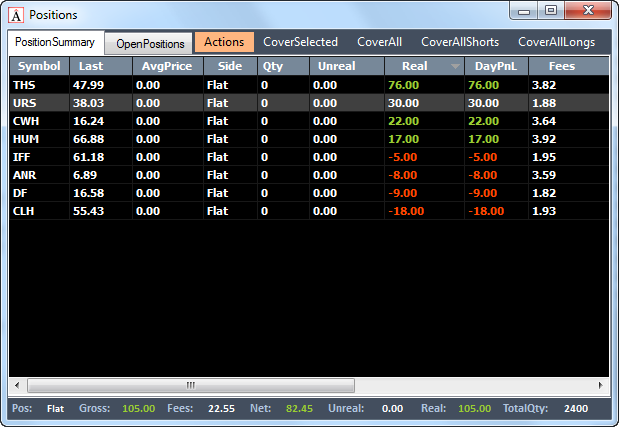This screenshot has height=427, width=619.
Task: Click CWH fees value 3.64
Action: click(x=544, y=121)
